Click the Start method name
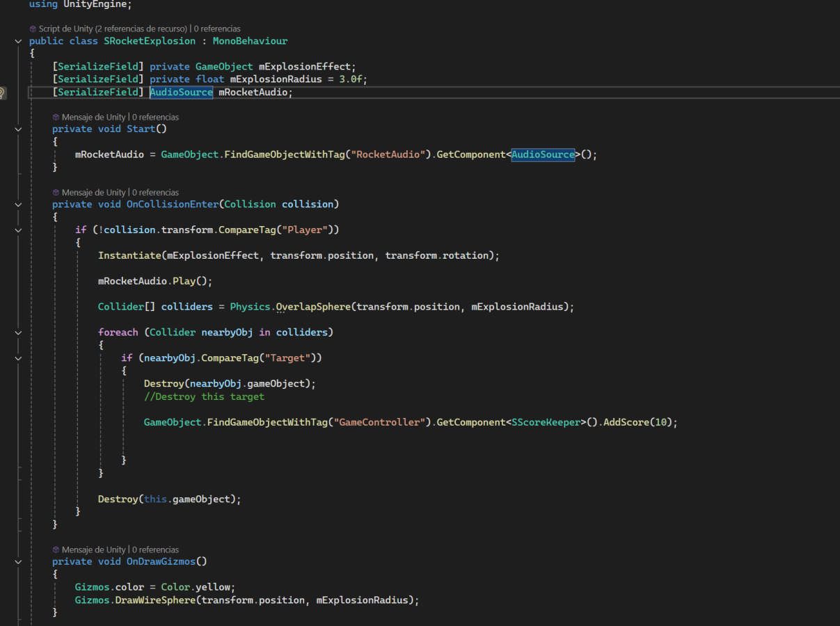 [141, 129]
